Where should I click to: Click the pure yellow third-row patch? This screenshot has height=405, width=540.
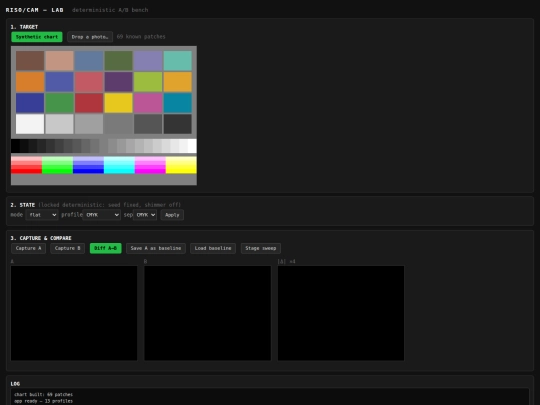[118, 103]
